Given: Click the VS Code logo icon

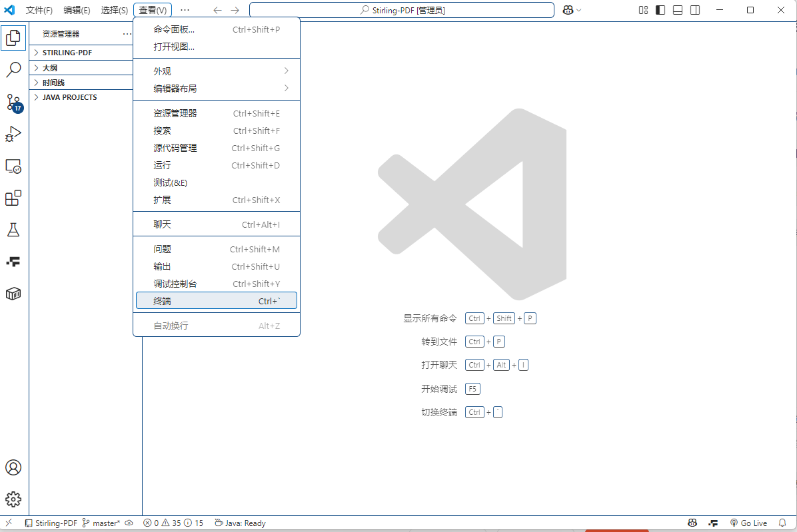Looking at the screenshot, I should coord(9,10).
